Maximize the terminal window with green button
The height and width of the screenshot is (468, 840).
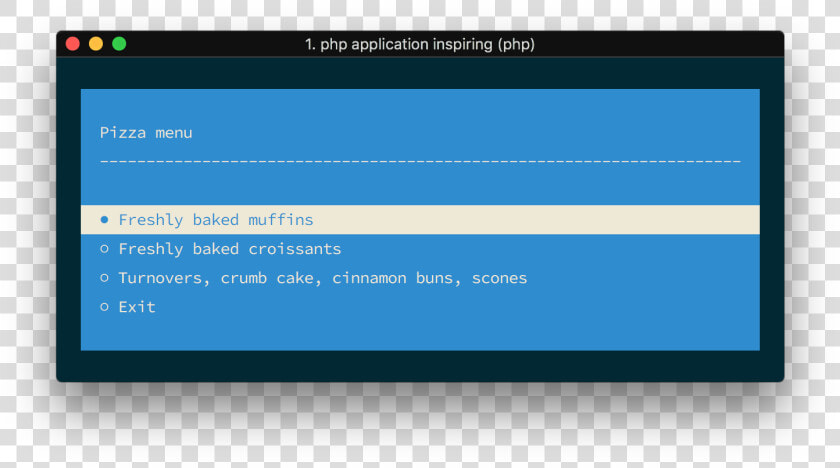119,44
